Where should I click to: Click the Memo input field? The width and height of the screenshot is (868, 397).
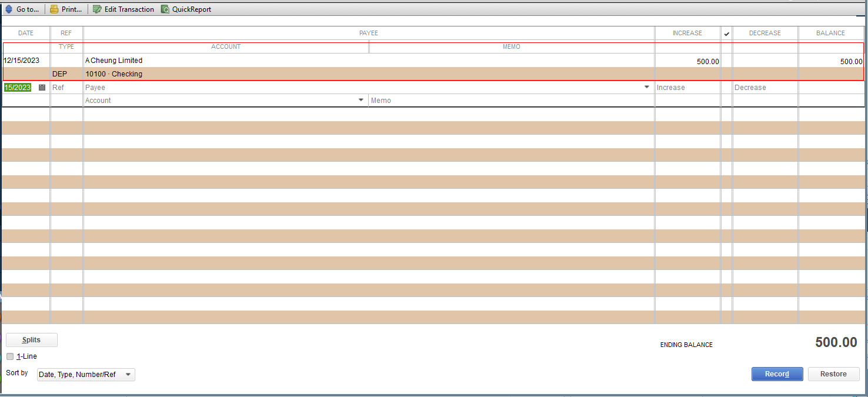click(511, 101)
